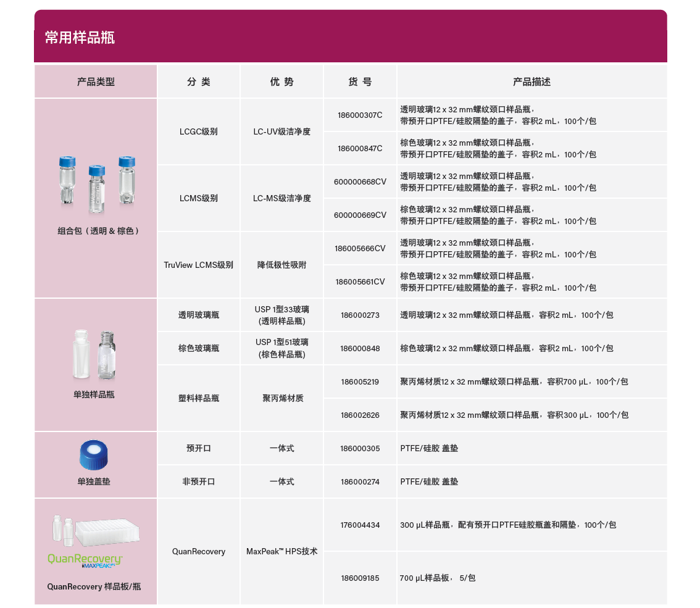Click the 单独盖垫 label
The width and height of the screenshot is (700, 608).
[x=94, y=481]
